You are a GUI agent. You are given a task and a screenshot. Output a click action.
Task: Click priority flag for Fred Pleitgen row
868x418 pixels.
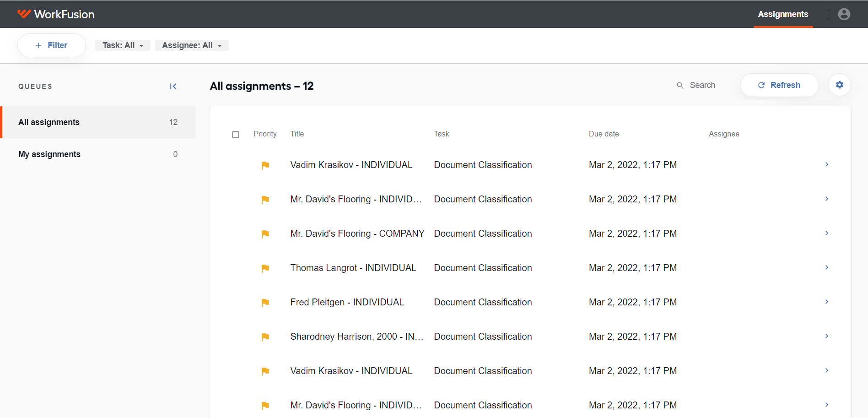coord(265,303)
